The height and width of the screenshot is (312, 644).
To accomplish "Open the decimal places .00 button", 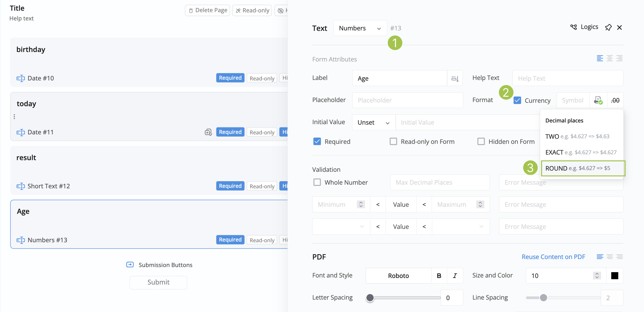I will (615, 100).
